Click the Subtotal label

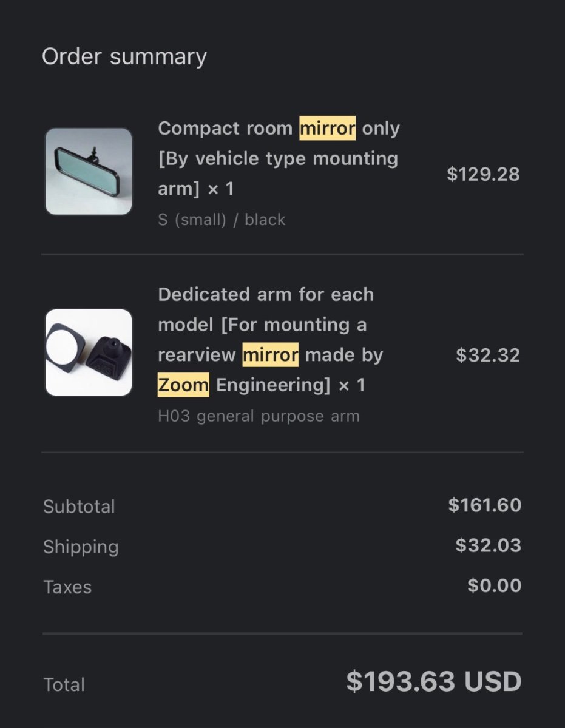point(79,507)
